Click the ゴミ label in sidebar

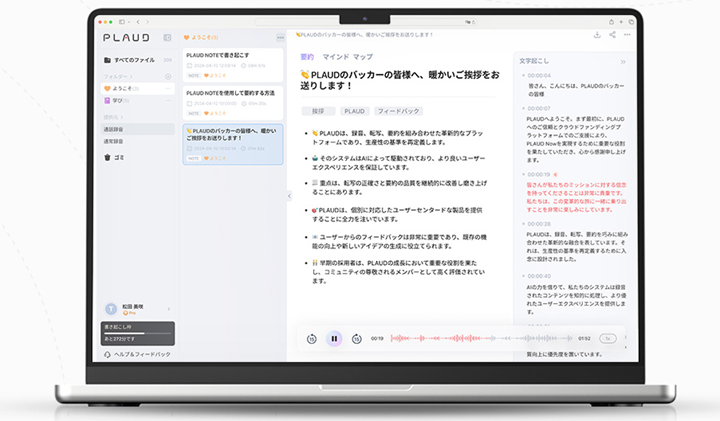coord(119,157)
